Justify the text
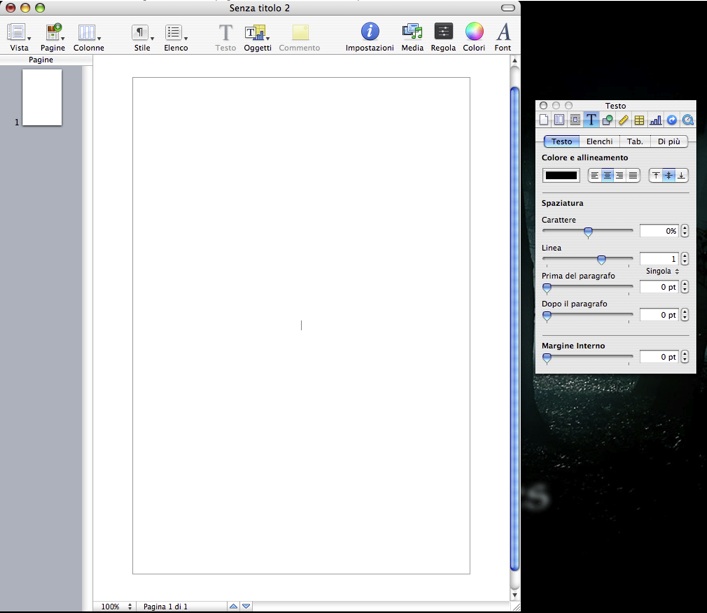The image size is (707, 613). (633, 175)
